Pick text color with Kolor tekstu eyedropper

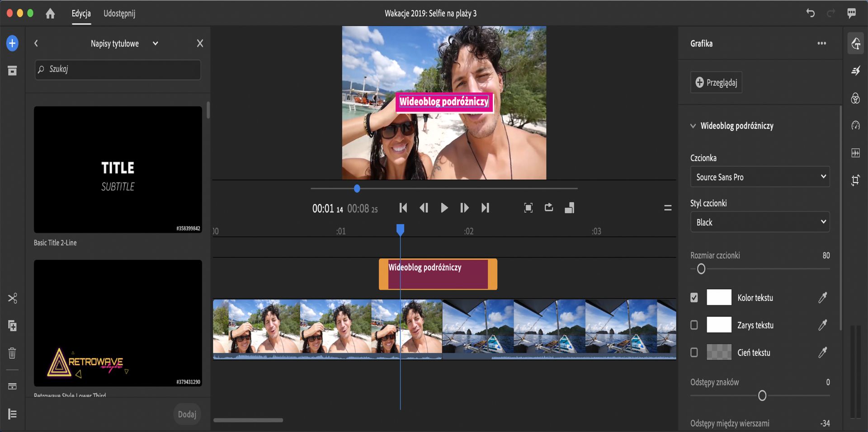click(x=823, y=297)
